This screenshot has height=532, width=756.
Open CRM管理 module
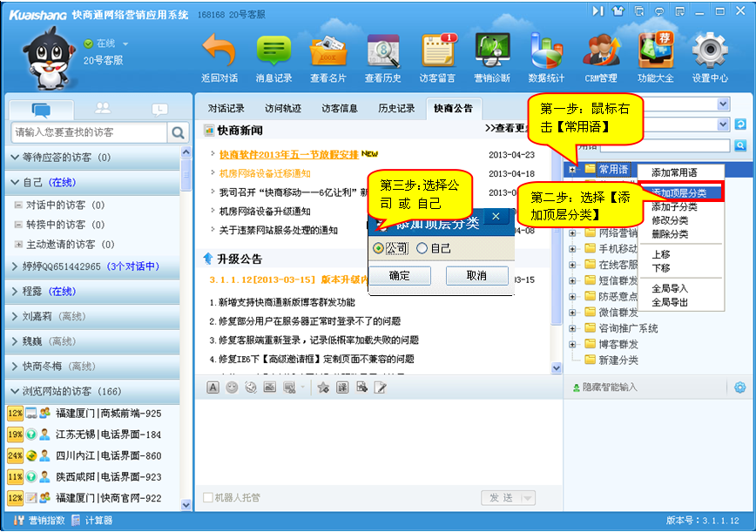click(x=601, y=57)
